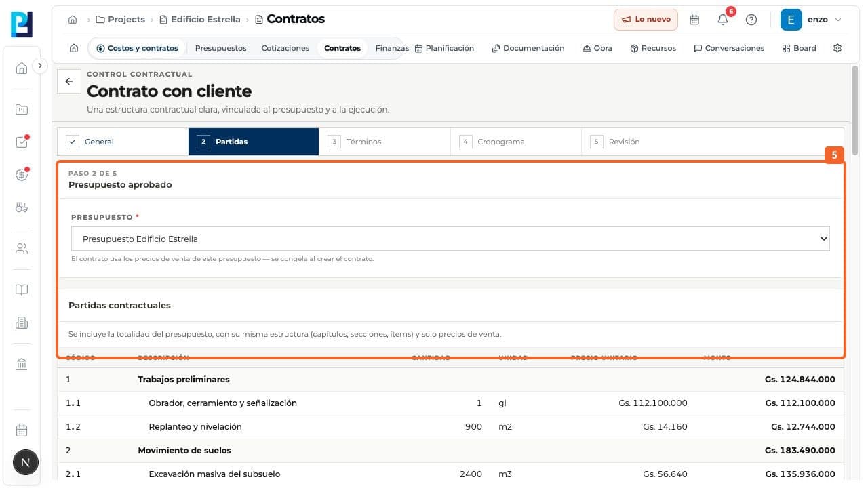Navigate to Edificio Estrella breadcrumb link

click(200, 20)
